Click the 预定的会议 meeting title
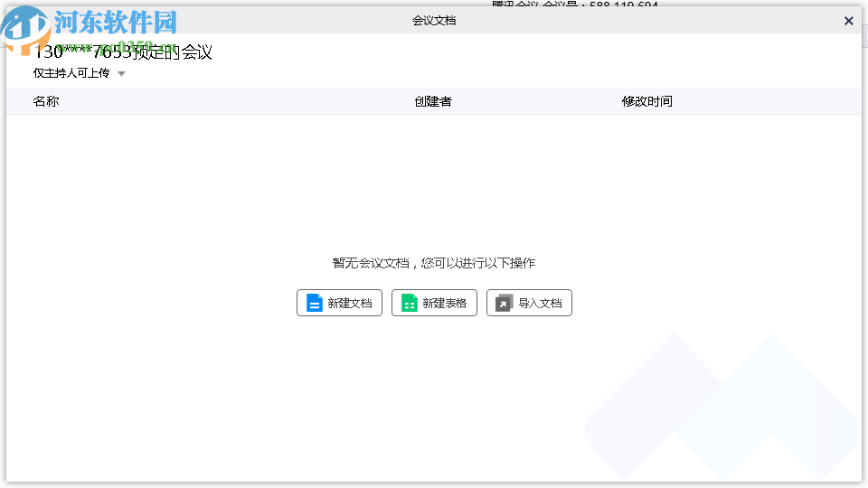The height and width of the screenshot is (488, 868). (123, 52)
